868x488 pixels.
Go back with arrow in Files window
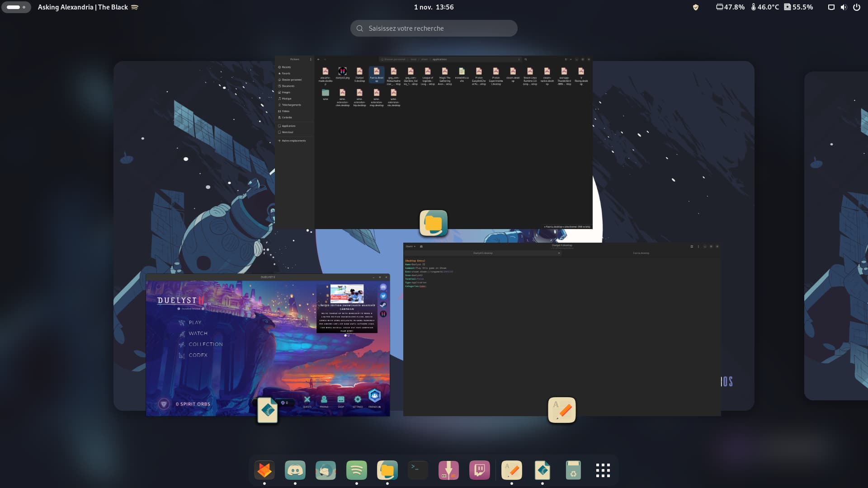(318, 59)
